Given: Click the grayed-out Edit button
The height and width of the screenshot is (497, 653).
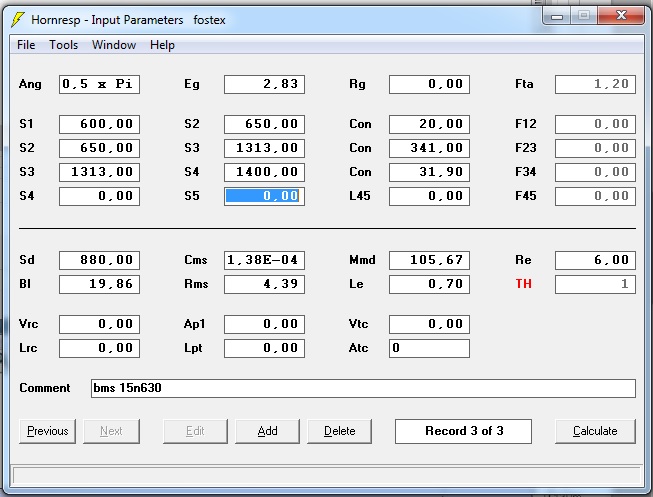Looking at the screenshot, I should click(195, 431).
